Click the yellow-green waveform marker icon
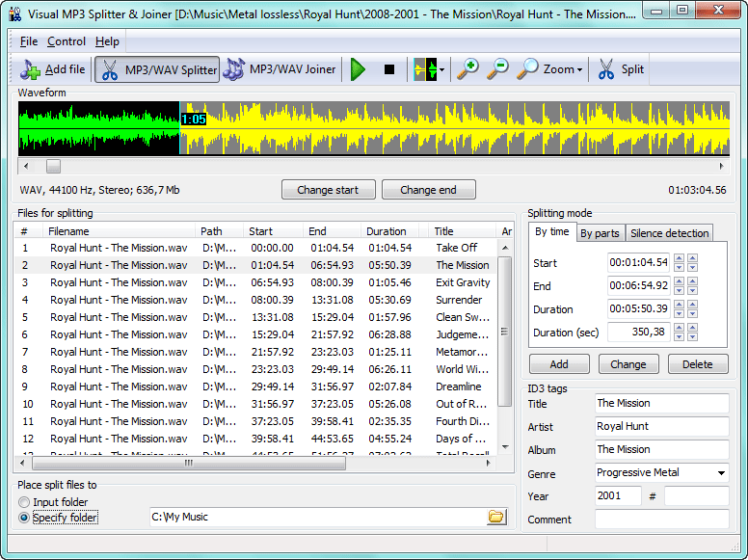 [x=424, y=69]
